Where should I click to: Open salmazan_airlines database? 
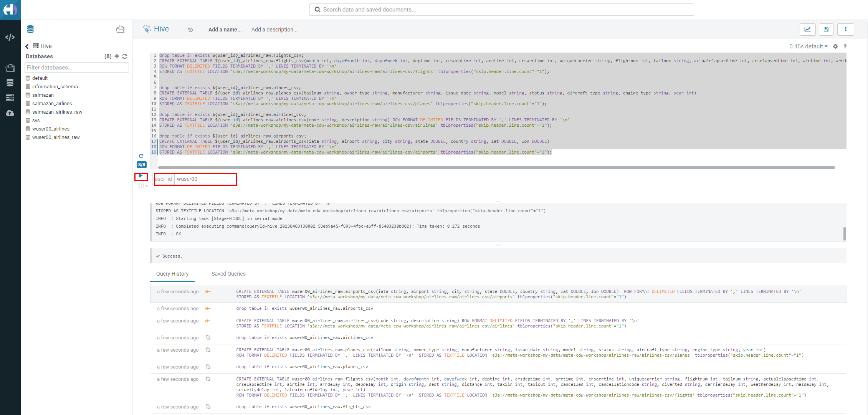(x=52, y=104)
